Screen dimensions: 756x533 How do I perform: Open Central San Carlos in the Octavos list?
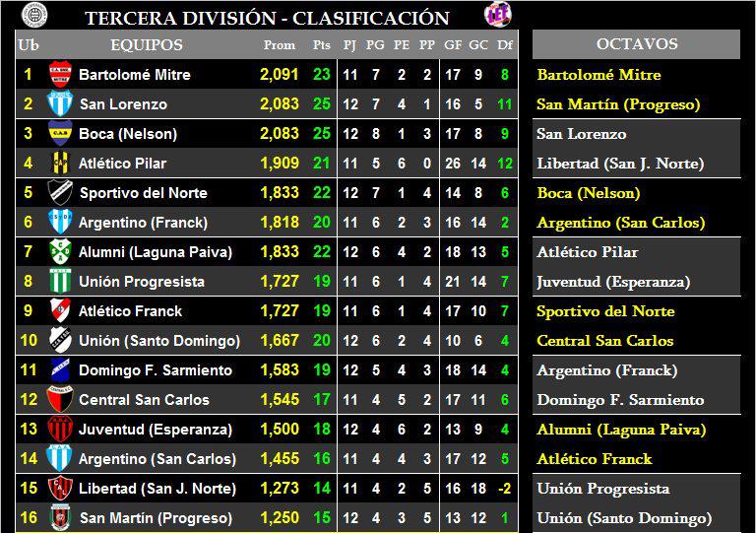coord(604,341)
